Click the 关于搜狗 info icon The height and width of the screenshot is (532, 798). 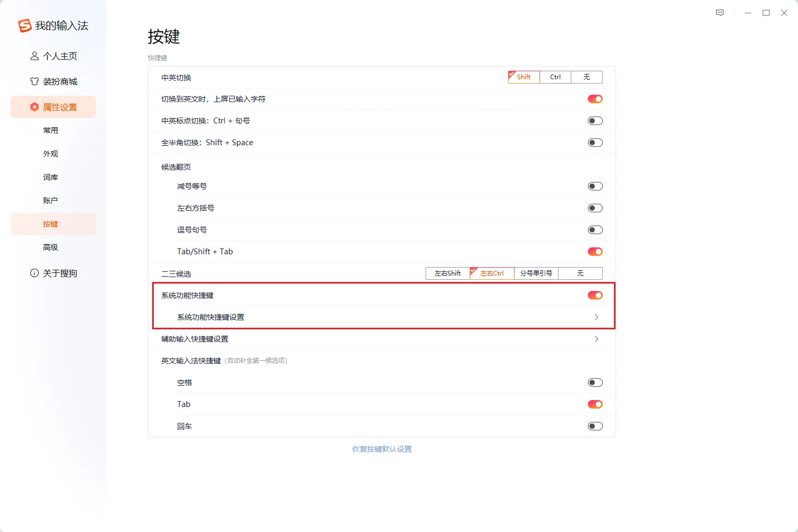pyautogui.click(x=34, y=273)
